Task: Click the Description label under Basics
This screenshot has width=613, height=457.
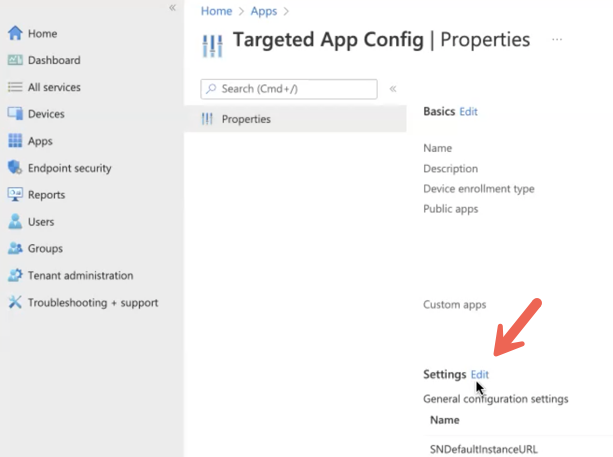Action: tap(450, 169)
